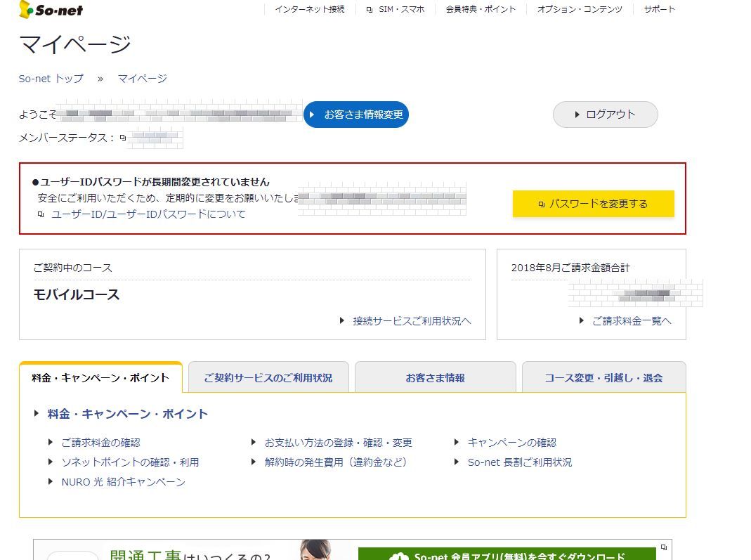Click the So-net logo
This screenshot has height=560, width=751.
tap(51, 10)
